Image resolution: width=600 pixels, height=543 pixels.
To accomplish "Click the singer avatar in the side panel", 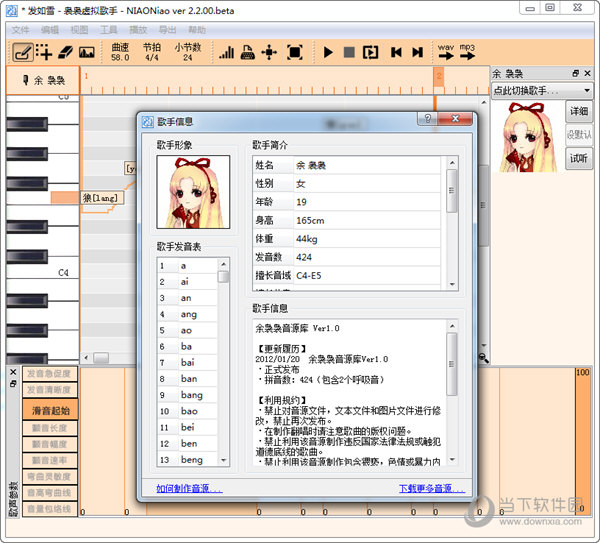I will click(527, 137).
